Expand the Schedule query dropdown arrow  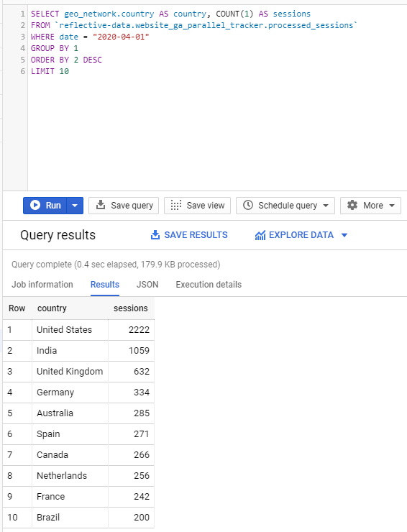pyautogui.click(x=326, y=206)
